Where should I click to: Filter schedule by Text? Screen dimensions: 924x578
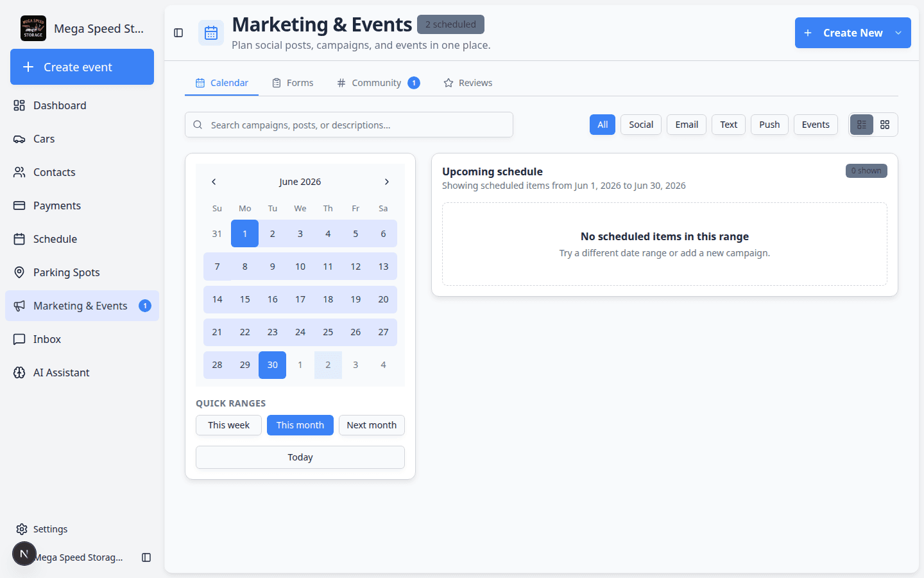[728, 125]
